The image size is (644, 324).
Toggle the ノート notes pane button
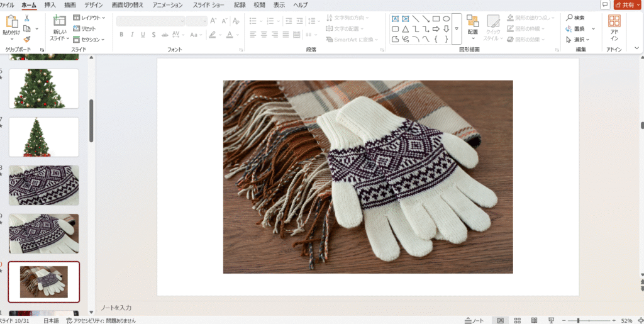[x=474, y=320]
